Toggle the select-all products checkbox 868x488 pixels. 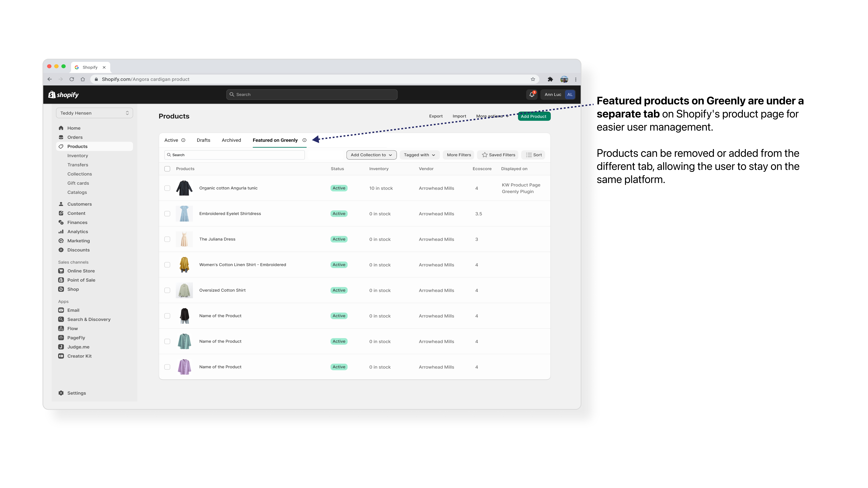point(167,169)
